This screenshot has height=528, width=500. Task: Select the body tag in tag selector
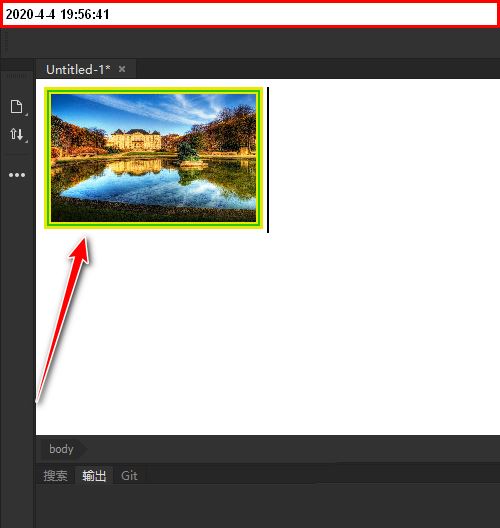61,449
